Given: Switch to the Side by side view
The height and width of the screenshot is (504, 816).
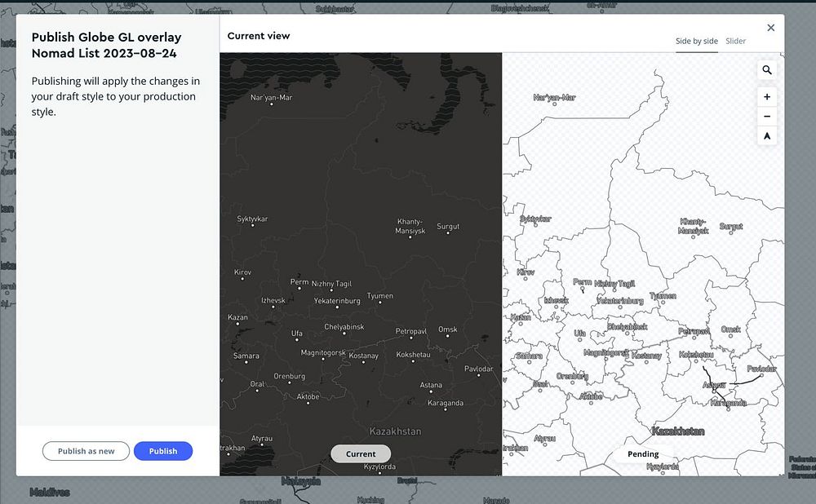Looking at the screenshot, I should 696,41.
